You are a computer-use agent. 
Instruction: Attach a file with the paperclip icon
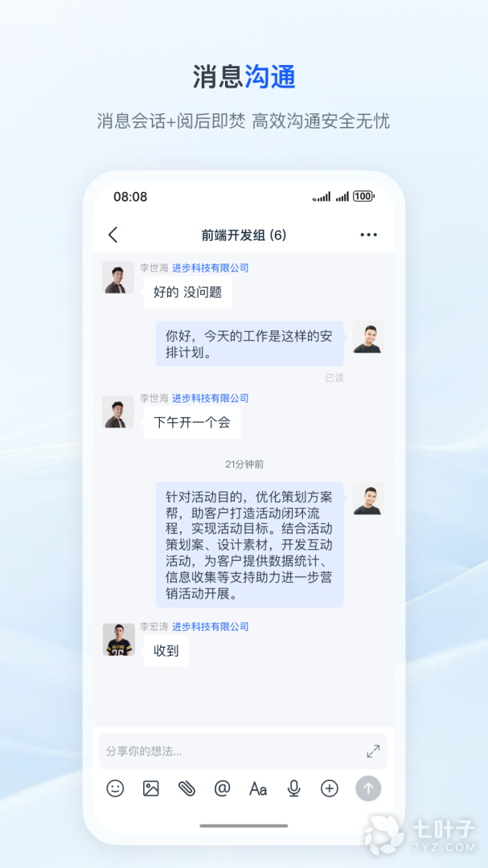[x=187, y=788]
